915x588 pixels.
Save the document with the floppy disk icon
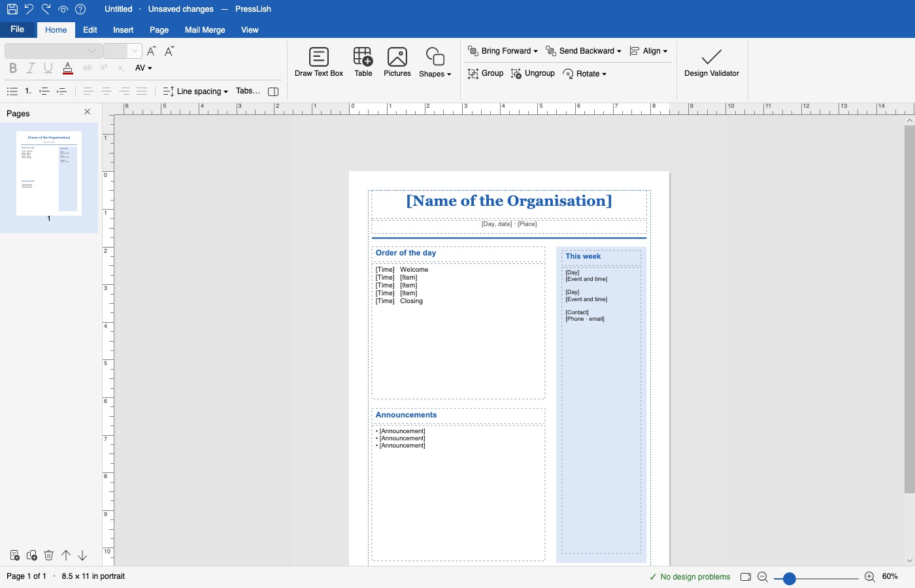pos(12,9)
